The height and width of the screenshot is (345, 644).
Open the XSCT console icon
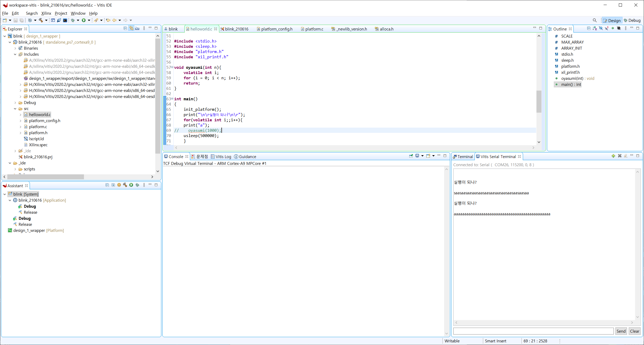[x=53, y=20]
